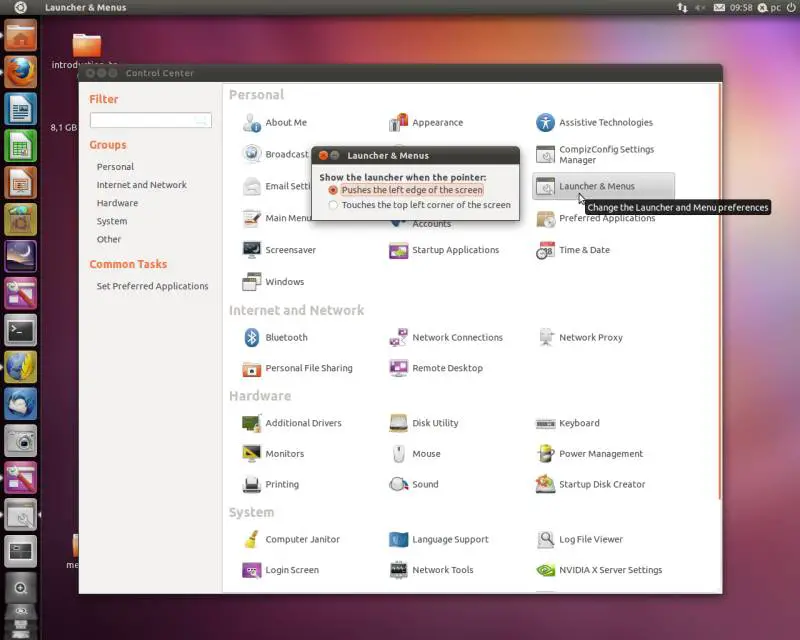Open Monitors settings
This screenshot has width=800, height=640.
(x=273, y=454)
